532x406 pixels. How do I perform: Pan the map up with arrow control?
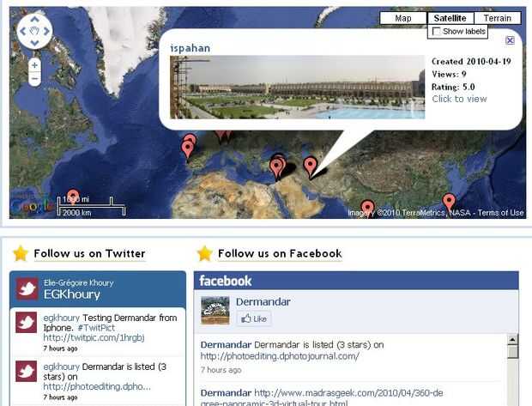(x=34, y=20)
